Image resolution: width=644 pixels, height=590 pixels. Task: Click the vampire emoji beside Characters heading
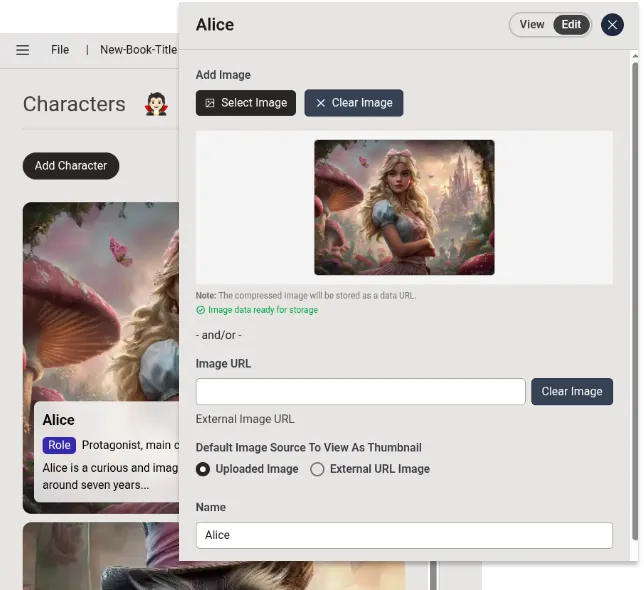click(156, 104)
